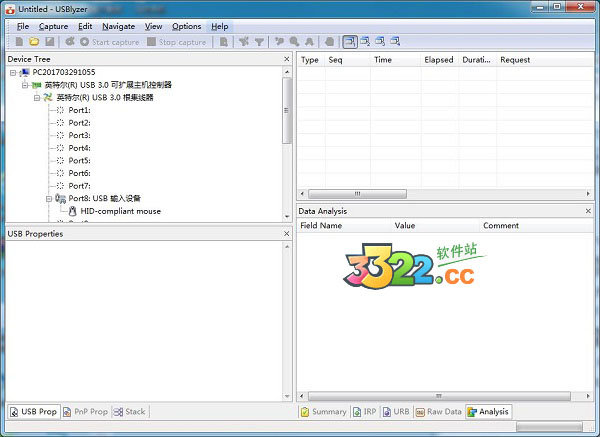Select the green host controller card icon
This screenshot has height=437, width=600.
(37, 85)
